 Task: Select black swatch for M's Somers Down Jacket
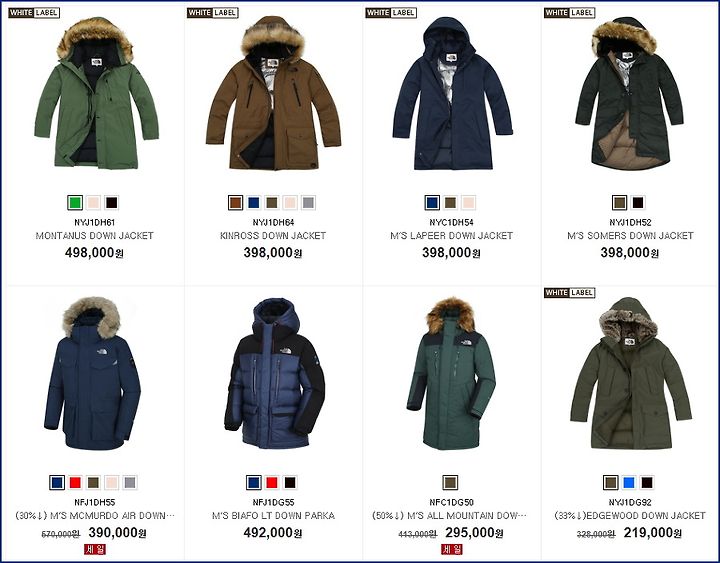(x=638, y=203)
